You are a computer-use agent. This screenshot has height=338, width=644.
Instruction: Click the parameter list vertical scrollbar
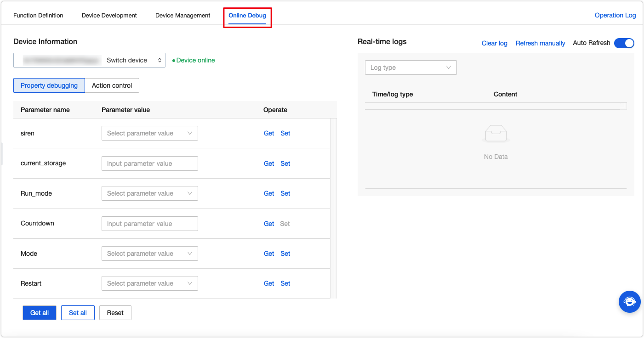(334, 207)
